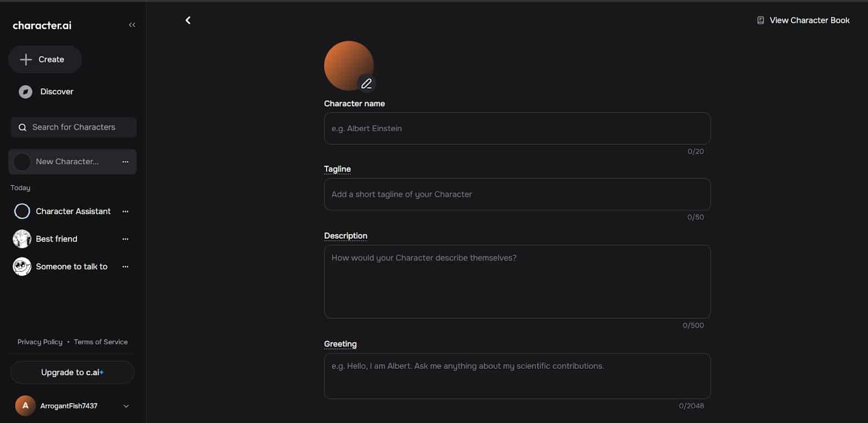
Task: Open Best friend options dots
Action: (x=125, y=239)
